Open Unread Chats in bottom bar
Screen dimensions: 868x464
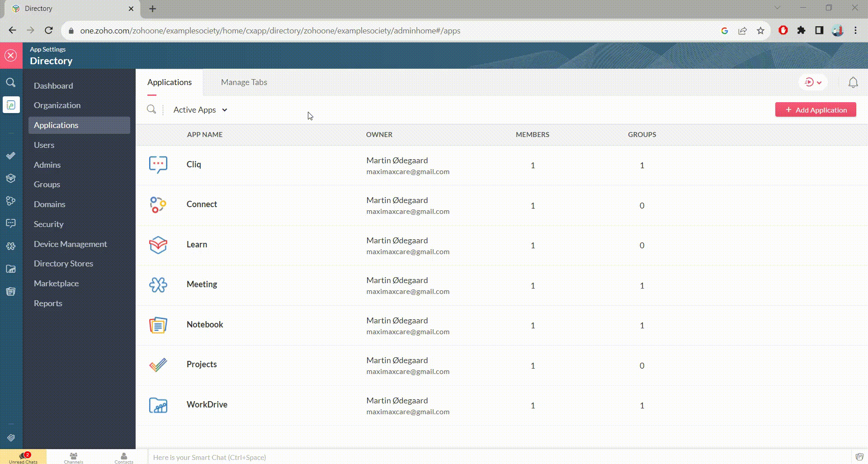pos(23,457)
